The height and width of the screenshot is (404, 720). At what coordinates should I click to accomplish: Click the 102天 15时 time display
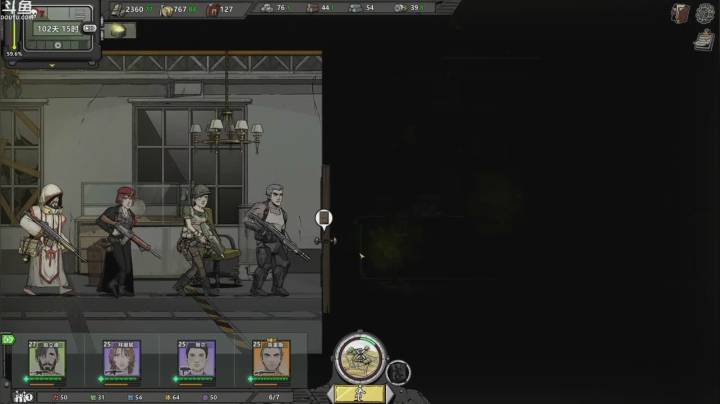[58, 29]
